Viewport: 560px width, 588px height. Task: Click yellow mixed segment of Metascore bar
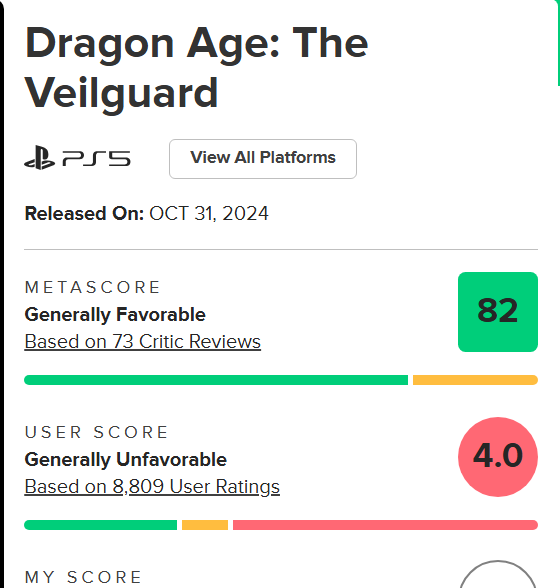click(x=475, y=380)
